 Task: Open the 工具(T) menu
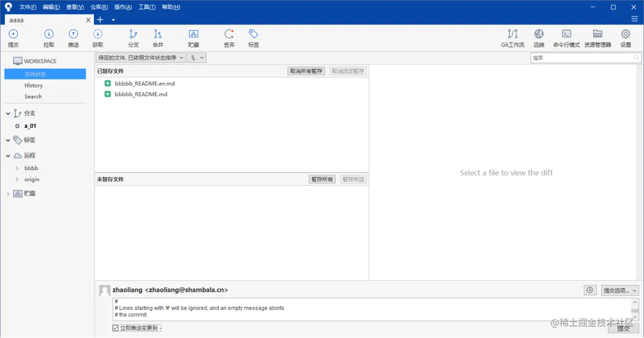[147, 7]
